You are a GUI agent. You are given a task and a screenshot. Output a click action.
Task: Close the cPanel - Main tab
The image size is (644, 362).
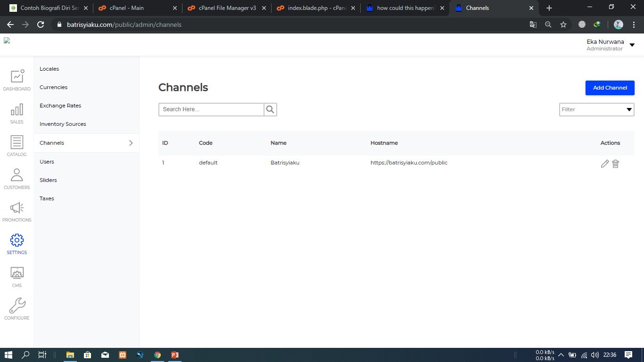point(175,8)
